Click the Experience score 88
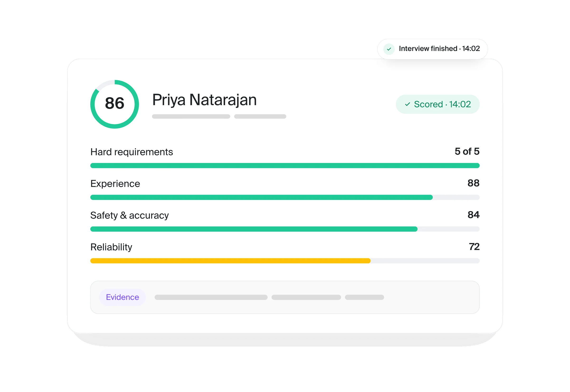The width and height of the screenshot is (570, 392). tap(473, 183)
